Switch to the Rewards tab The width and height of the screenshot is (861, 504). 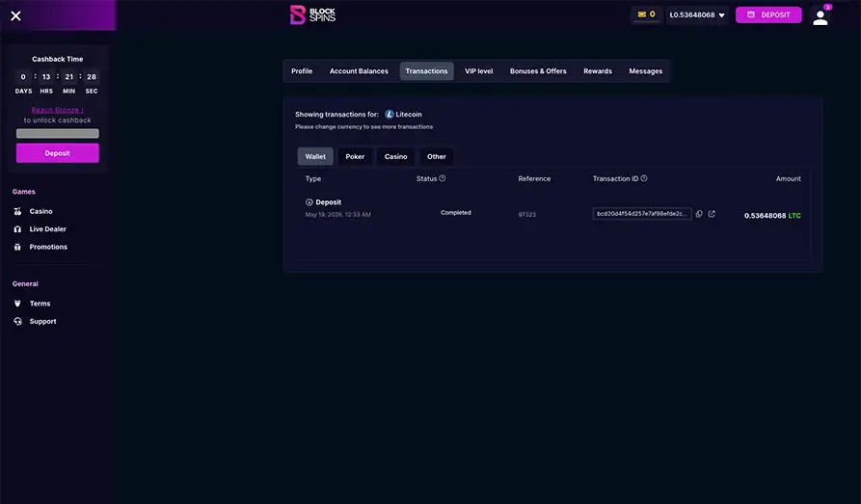pos(598,71)
